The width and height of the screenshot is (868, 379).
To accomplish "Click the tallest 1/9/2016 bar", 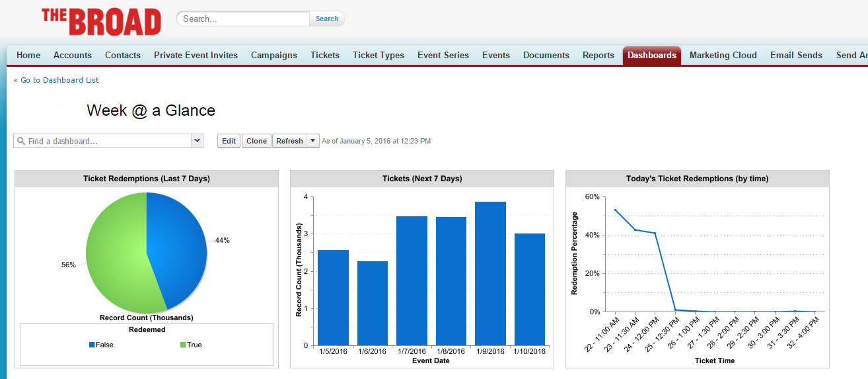I will [x=490, y=273].
